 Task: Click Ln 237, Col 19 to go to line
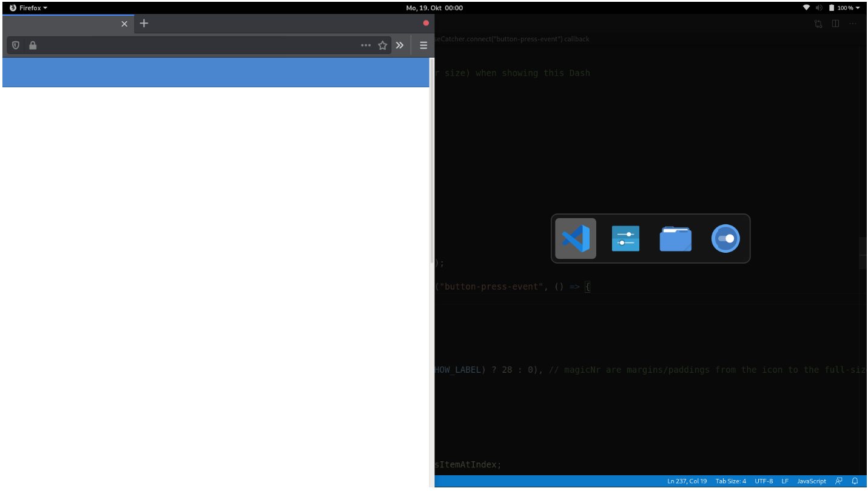click(687, 481)
